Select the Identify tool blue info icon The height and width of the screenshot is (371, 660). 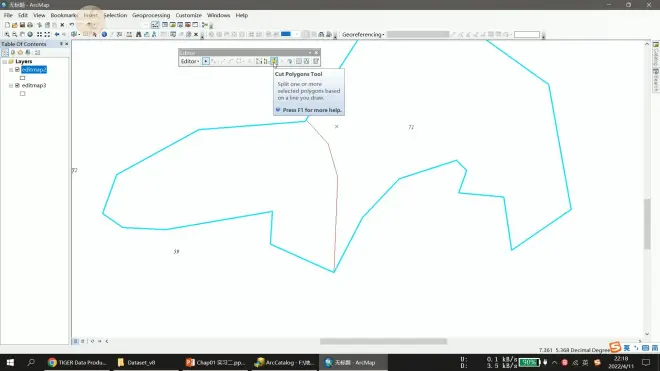(104, 35)
